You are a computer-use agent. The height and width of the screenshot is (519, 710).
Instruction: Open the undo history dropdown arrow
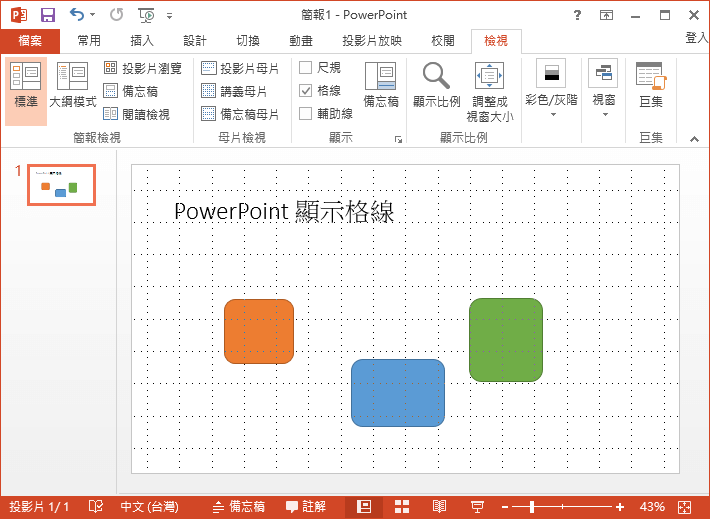[x=92, y=15]
